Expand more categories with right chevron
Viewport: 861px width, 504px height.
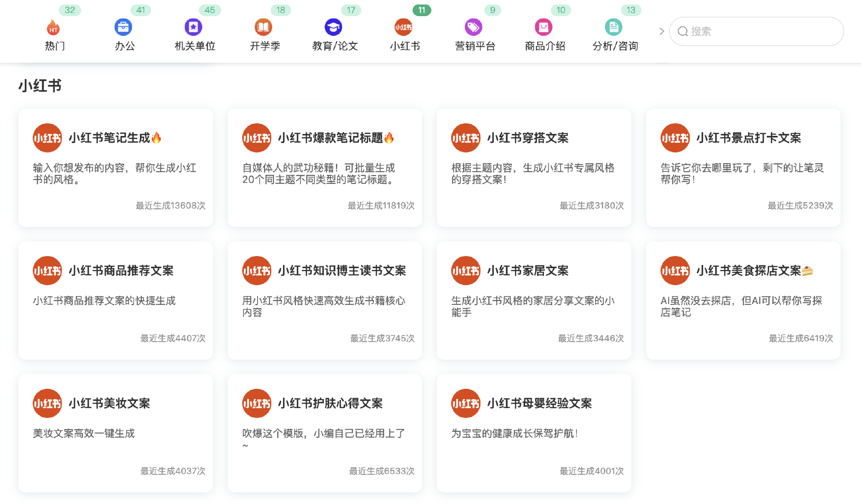[x=661, y=31]
